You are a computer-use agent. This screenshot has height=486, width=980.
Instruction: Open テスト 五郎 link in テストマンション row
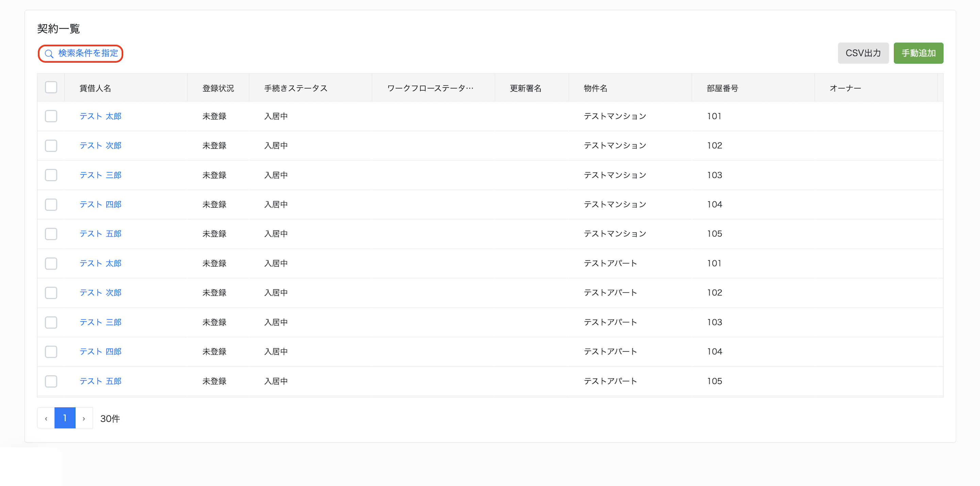(x=100, y=234)
